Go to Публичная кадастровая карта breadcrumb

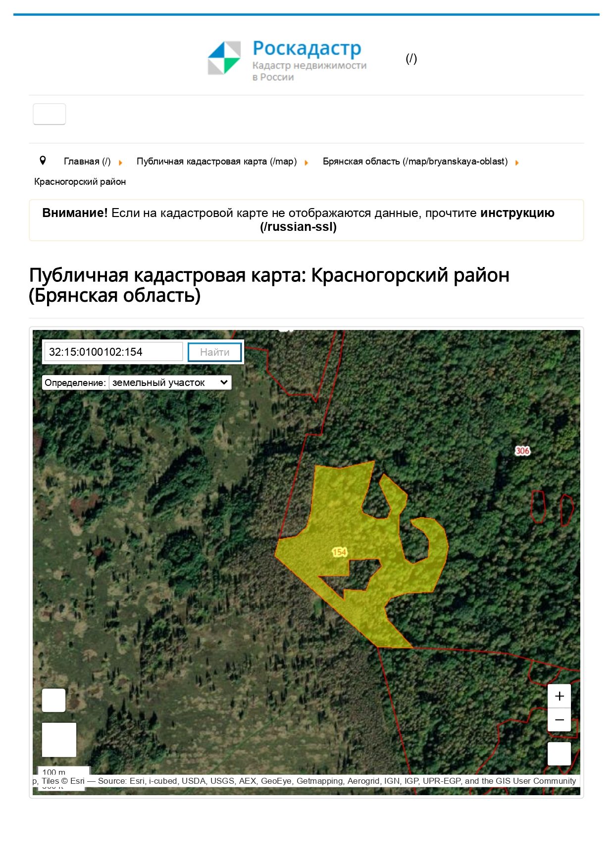tap(217, 162)
